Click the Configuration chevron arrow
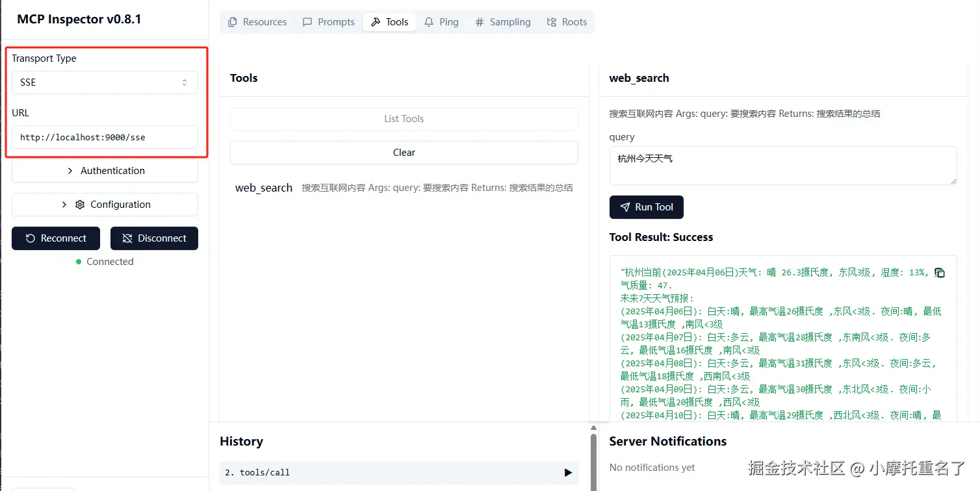This screenshot has width=980, height=491. pos(64,205)
